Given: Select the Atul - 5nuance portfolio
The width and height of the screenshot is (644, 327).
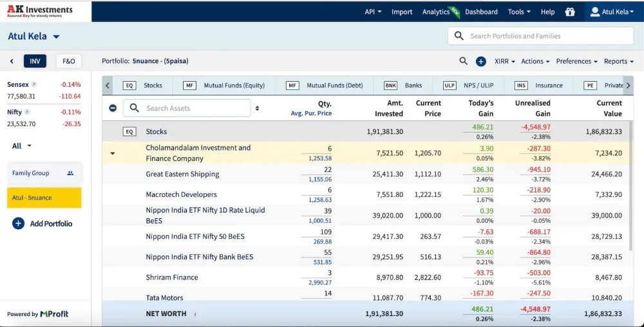Looking at the screenshot, I should (44, 198).
